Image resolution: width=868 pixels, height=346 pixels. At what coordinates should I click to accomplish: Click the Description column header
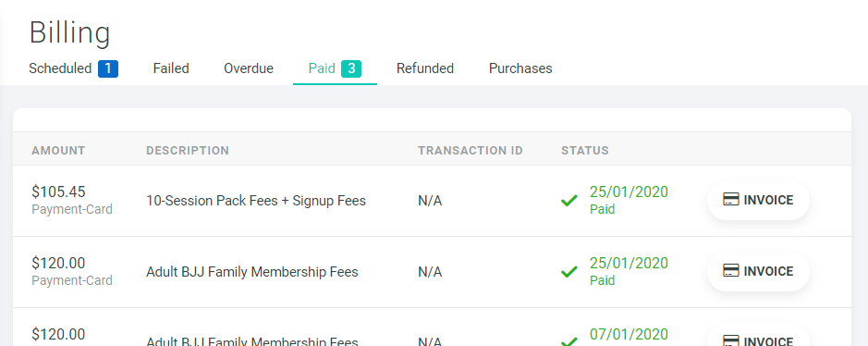187,151
